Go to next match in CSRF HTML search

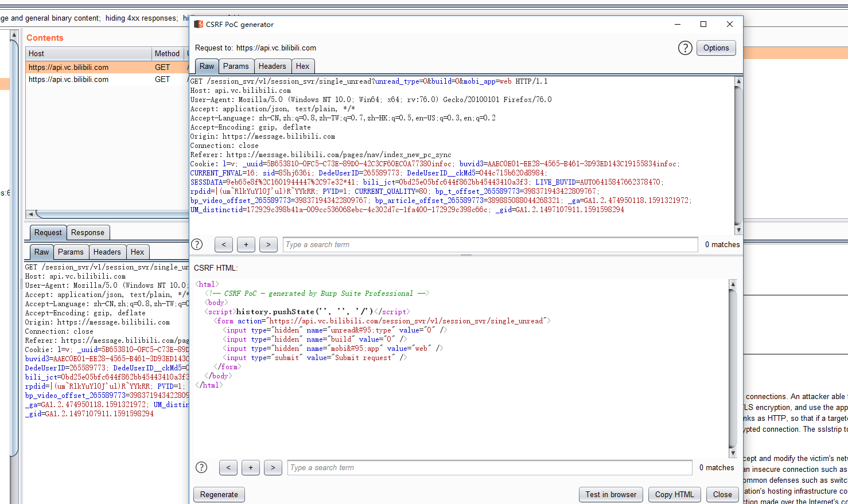273,468
